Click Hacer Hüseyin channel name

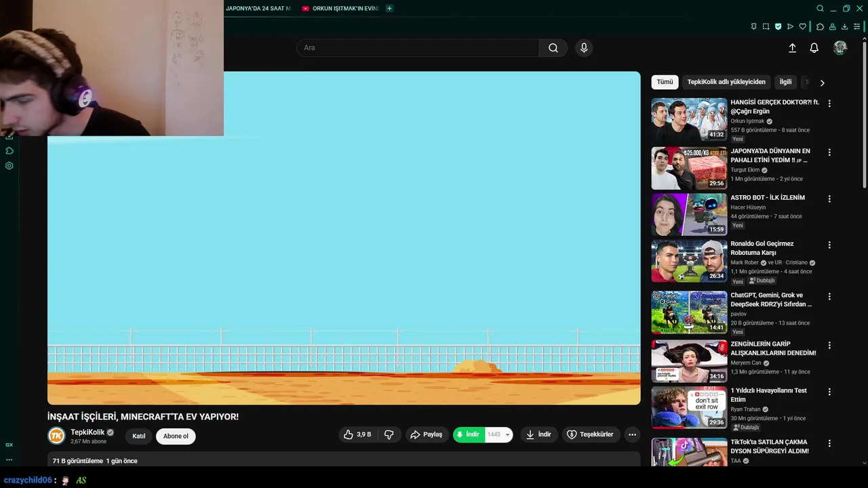click(x=748, y=207)
